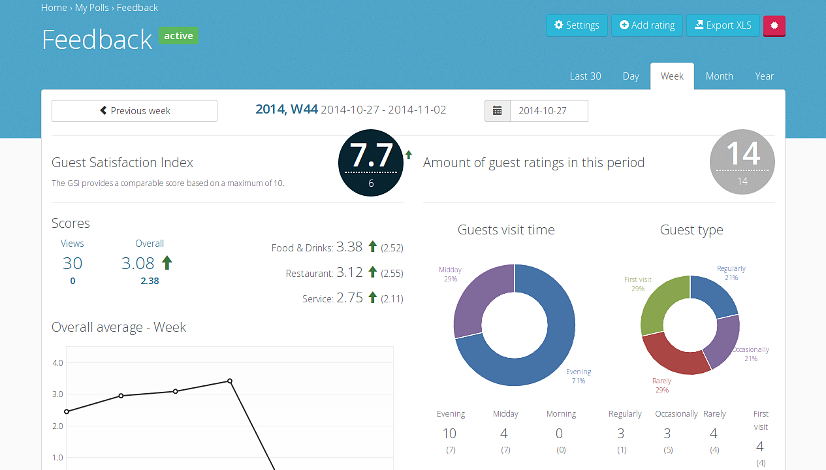
Task: Click the GSI 7.7 score circle
Action: [369, 162]
